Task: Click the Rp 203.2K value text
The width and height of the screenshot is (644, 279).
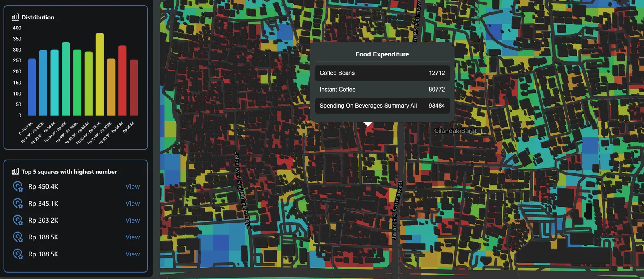Action: (x=43, y=221)
